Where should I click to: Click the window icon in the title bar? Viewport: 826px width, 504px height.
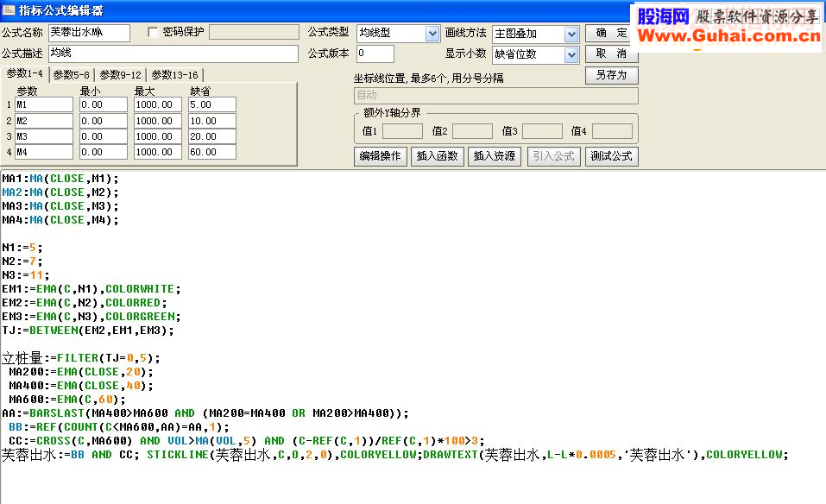pyautogui.click(x=9, y=9)
